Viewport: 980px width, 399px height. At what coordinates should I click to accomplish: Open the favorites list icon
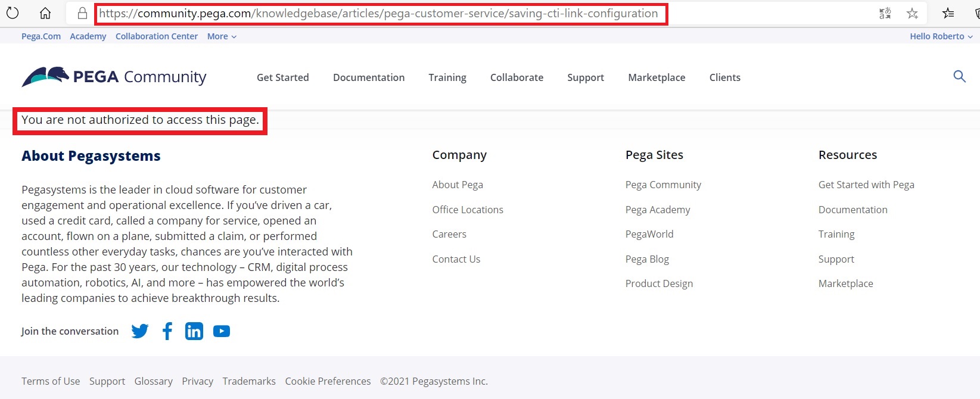point(948,13)
